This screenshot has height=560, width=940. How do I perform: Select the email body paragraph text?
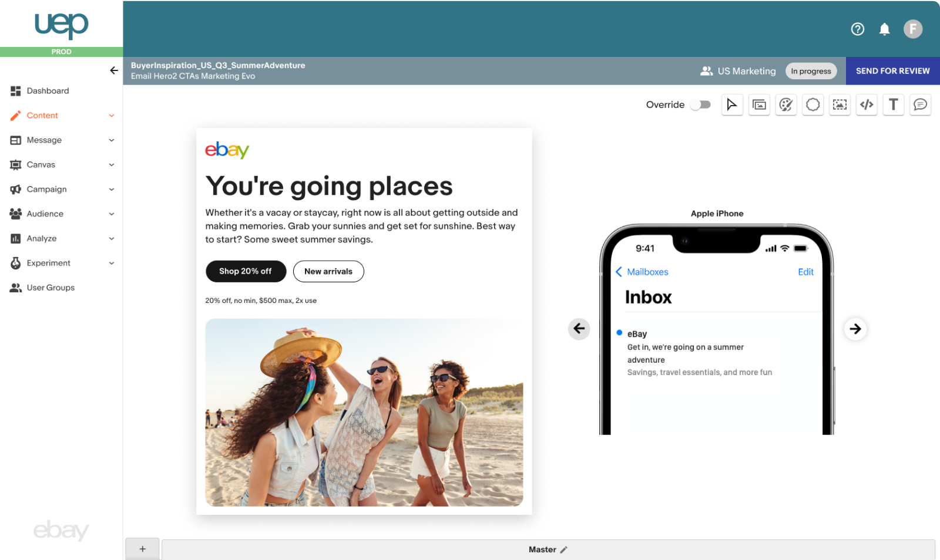[x=362, y=226]
